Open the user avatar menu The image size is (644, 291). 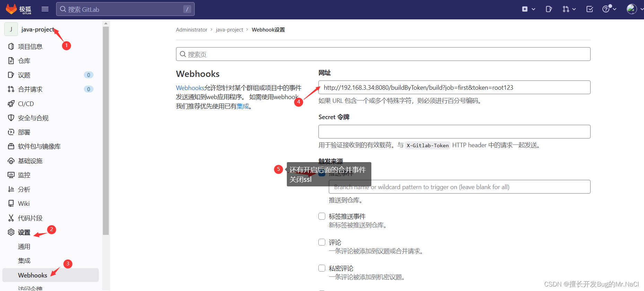coord(634,9)
